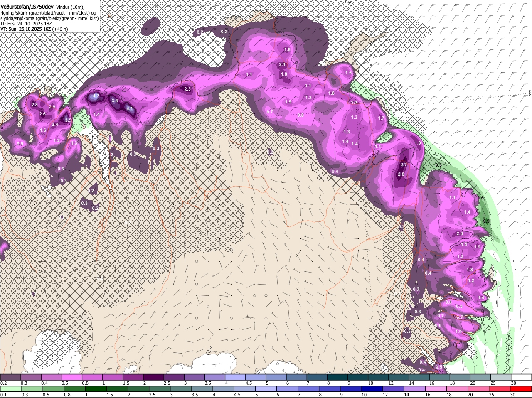Pick the pale green 0.1 swatch in bottom legend
Viewport: 532px width, 398px height.
pos(10,388)
